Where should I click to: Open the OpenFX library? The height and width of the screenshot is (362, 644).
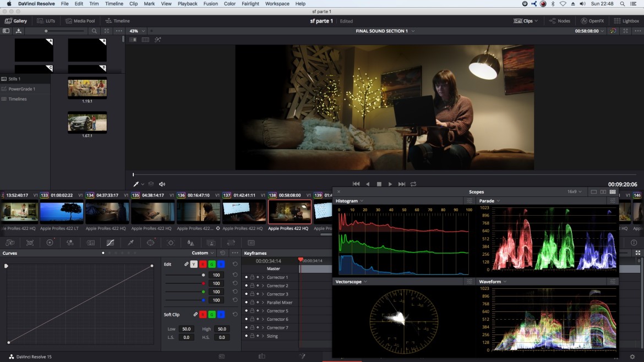592,21
